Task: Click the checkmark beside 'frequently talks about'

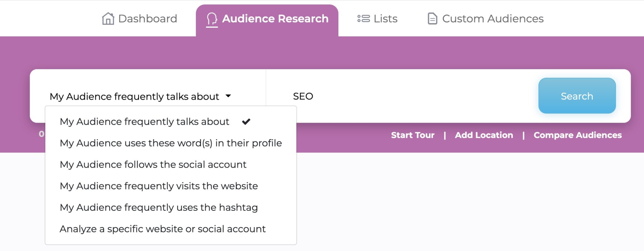Action: click(x=246, y=121)
